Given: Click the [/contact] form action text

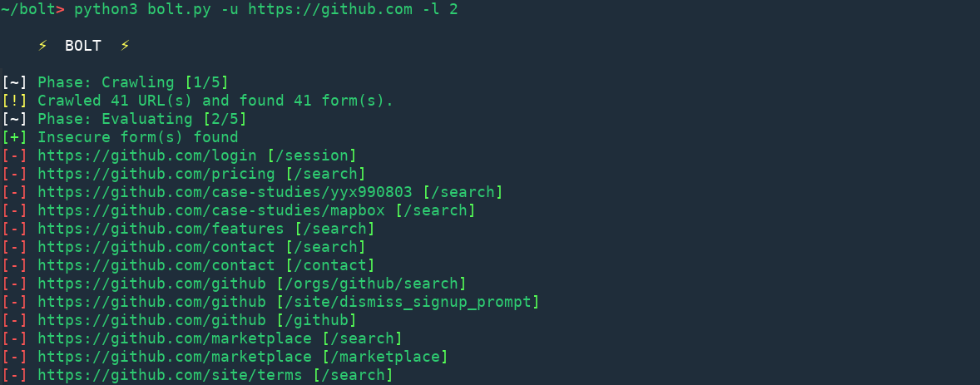Looking at the screenshot, I should coord(330,265).
